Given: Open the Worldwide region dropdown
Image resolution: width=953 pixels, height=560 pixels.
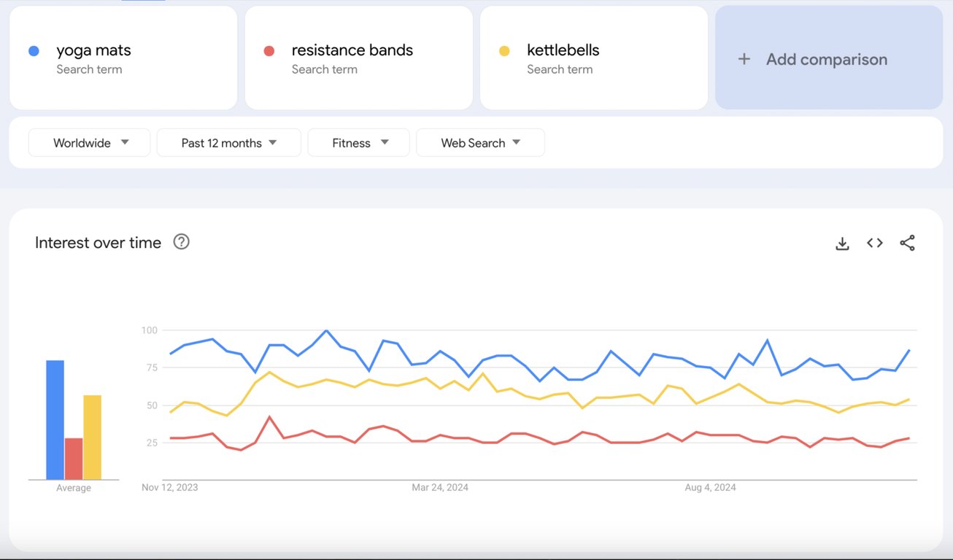Looking at the screenshot, I should coord(89,142).
